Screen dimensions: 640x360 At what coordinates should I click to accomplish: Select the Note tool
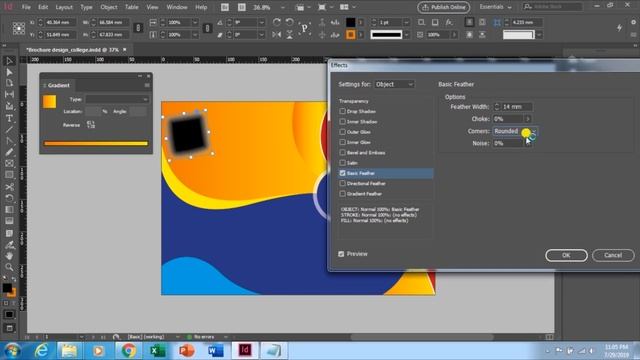pyautogui.click(x=9, y=233)
